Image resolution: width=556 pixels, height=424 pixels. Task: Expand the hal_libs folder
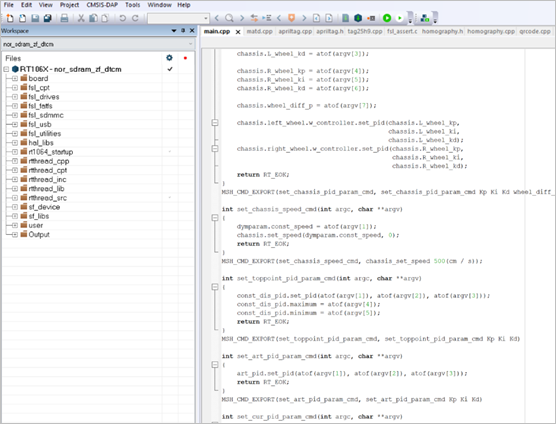pyautogui.click(x=15, y=143)
